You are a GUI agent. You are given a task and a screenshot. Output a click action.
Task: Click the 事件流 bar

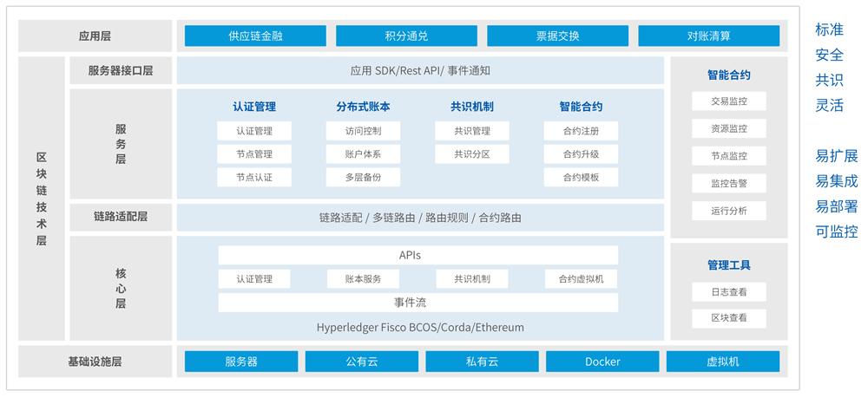pyautogui.click(x=418, y=303)
